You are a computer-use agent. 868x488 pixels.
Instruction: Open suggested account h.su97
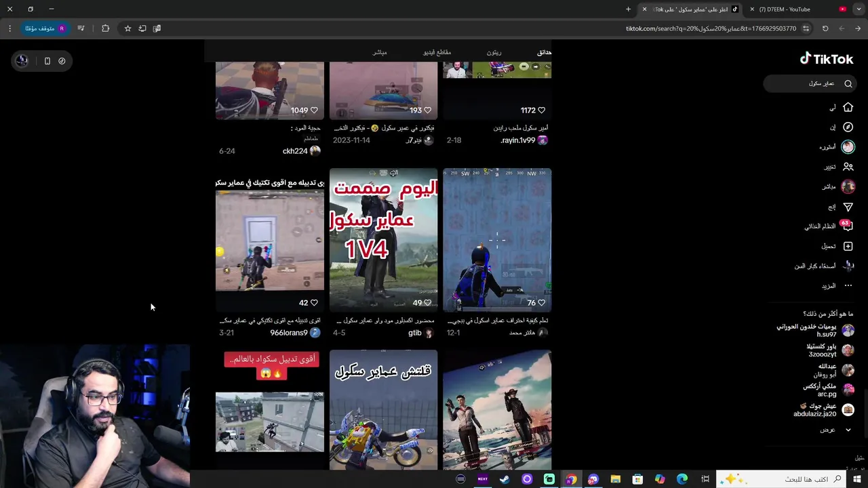(x=815, y=331)
